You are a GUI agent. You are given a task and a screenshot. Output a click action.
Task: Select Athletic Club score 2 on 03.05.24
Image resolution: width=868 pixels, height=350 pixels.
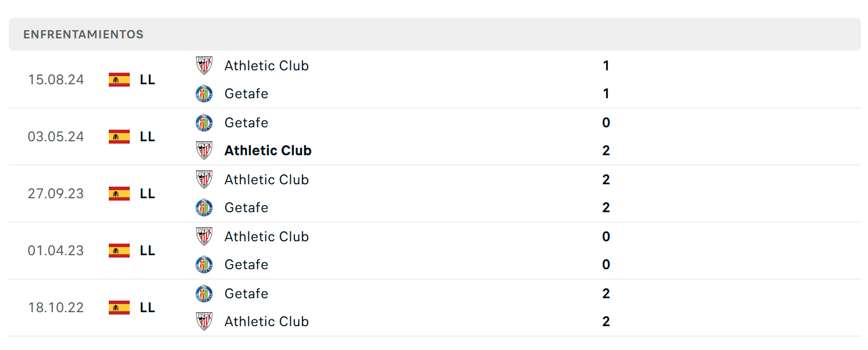pos(606,151)
